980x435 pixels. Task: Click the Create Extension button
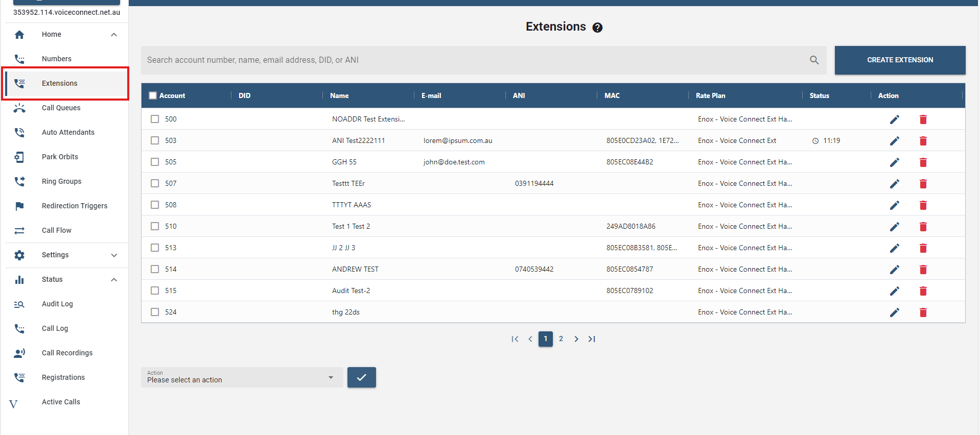pyautogui.click(x=899, y=60)
